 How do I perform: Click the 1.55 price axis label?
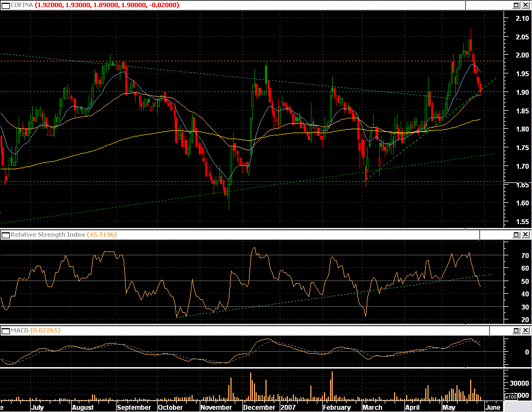coord(522,221)
